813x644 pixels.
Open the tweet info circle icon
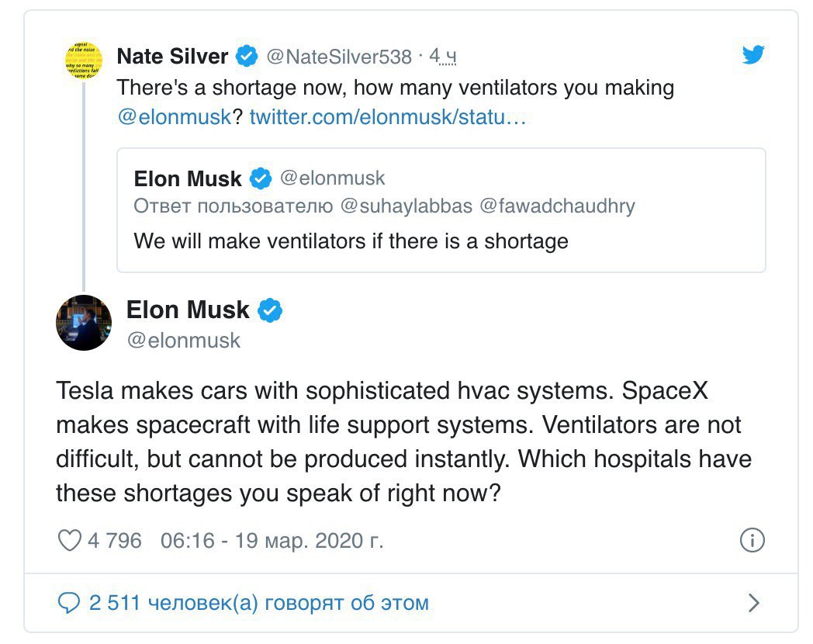[x=752, y=540]
